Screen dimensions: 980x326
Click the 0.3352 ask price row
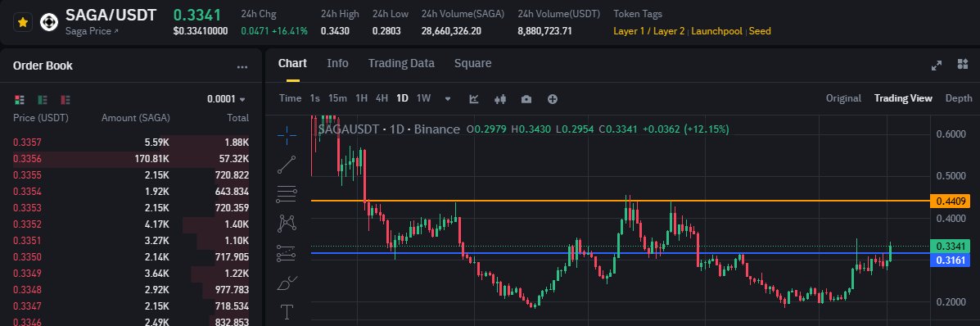[x=131, y=224]
